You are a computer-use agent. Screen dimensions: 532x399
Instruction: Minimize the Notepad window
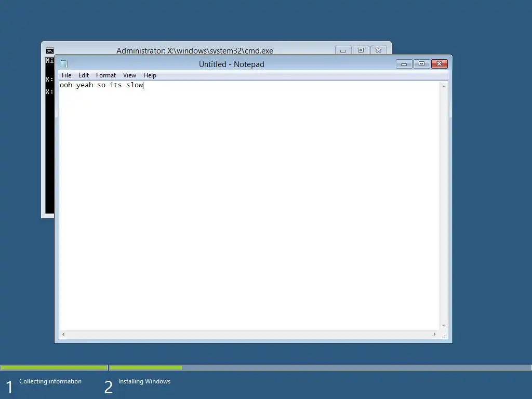click(x=404, y=64)
